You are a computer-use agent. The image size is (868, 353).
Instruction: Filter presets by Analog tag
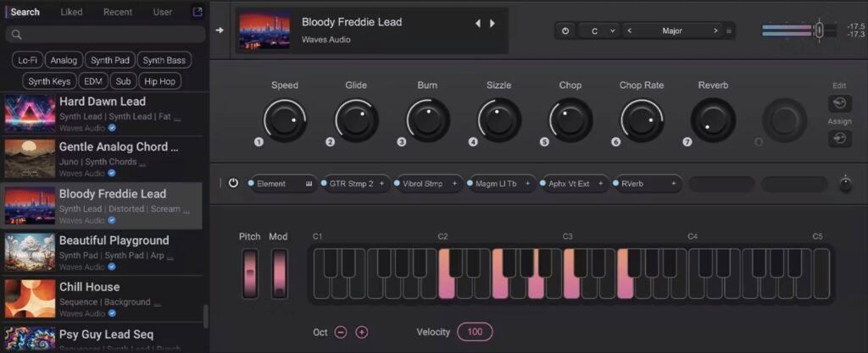[x=64, y=60]
